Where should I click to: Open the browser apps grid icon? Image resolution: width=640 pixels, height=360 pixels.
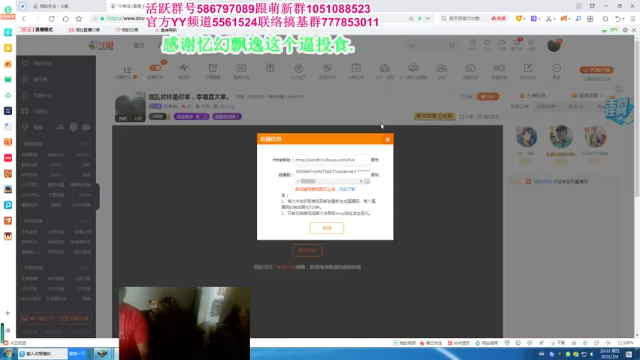coord(590,19)
